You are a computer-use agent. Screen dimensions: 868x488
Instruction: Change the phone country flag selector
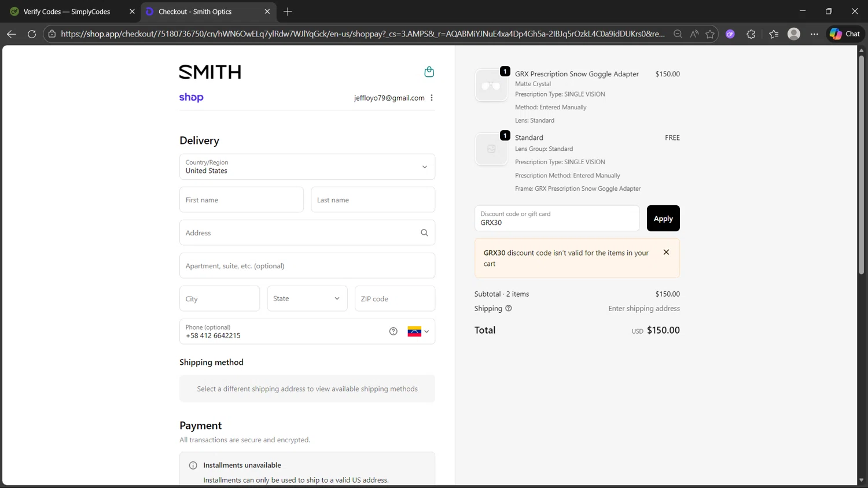(x=418, y=331)
